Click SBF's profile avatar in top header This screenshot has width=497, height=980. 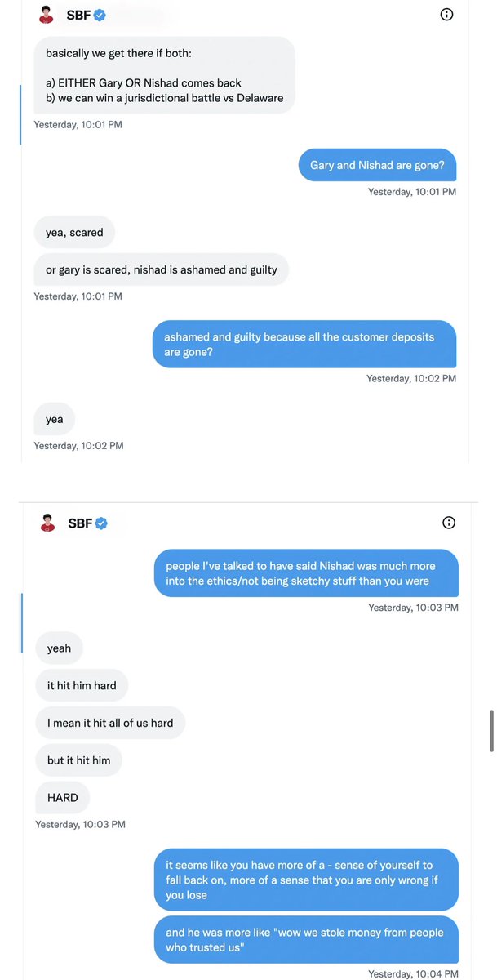click(x=47, y=15)
